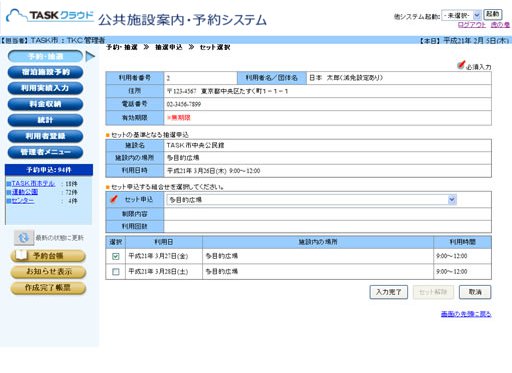Click the 無期限 expiry value
This screenshot has height=373, width=512.
click(x=179, y=118)
